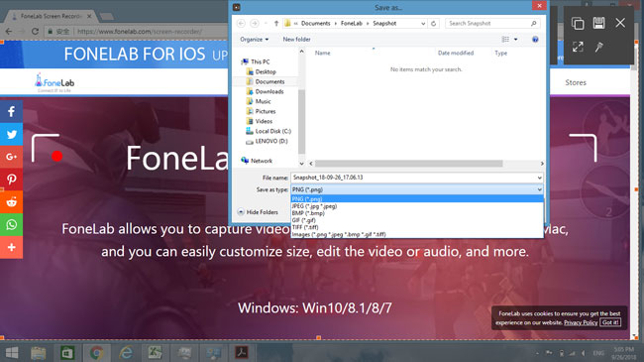
Task: Select Network in navigation tree
Action: [x=262, y=161]
